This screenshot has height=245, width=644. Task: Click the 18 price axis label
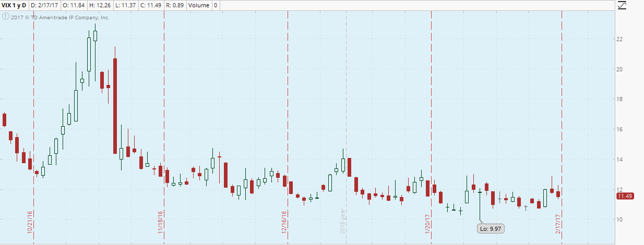tap(621, 99)
